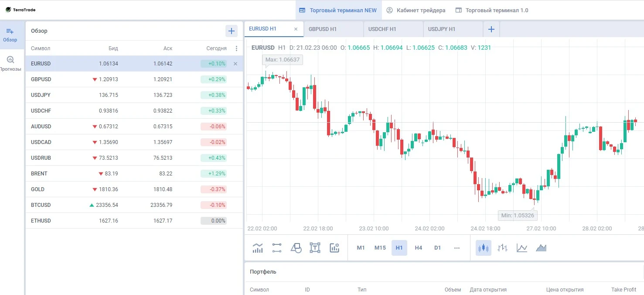The width and height of the screenshot is (644, 295).
Task: Select the line drawing tool
Action: [x=277, y=248]
